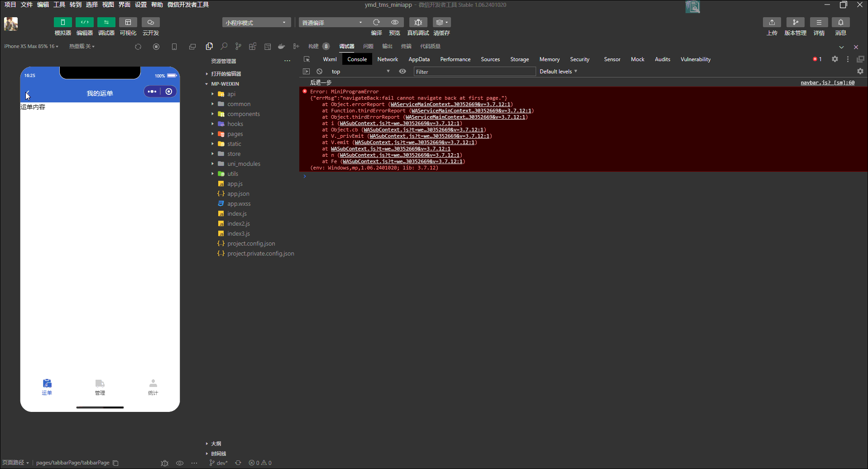Open the 消息 notifications bell
The height and width of the screenshot is (469, 868).
841,22
